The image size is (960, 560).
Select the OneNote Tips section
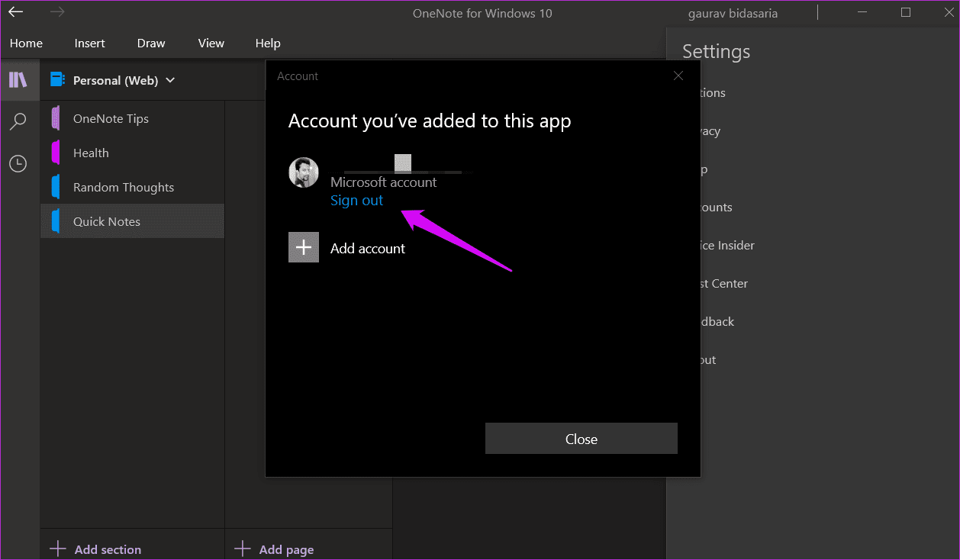(x=132, y=118)
